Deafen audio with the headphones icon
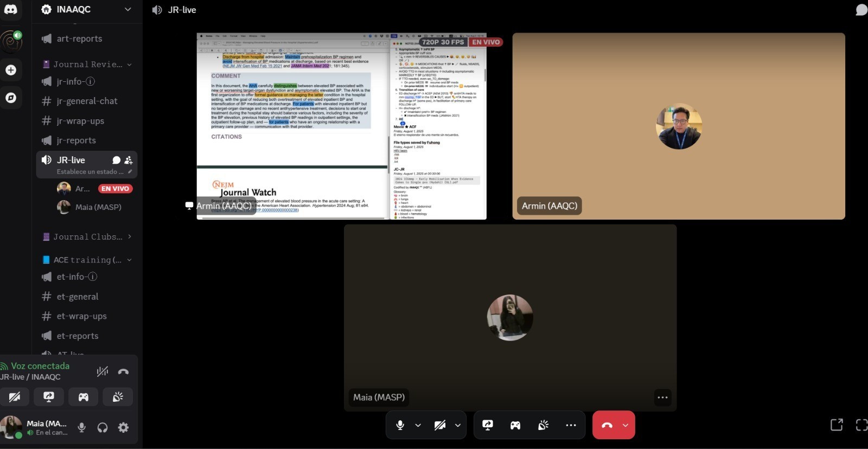The width and height of the screenshot is (868, 449). click(103, 427)
